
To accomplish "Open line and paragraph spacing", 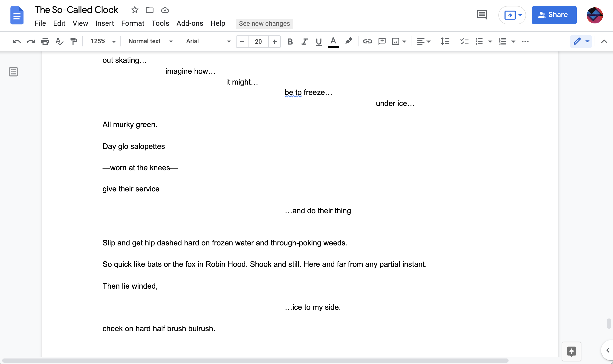I will [445, 41].
